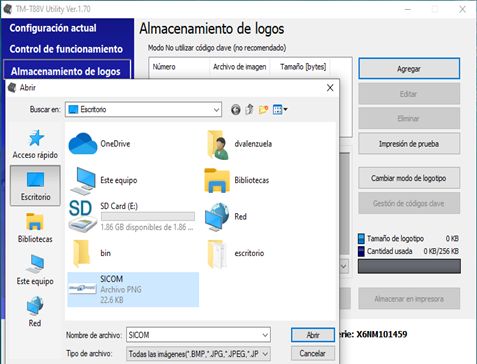The width and height of the screenshot is (477, 364).
Task: Select the dvalenzuela user folder
Action: click(x=239, y=144)
